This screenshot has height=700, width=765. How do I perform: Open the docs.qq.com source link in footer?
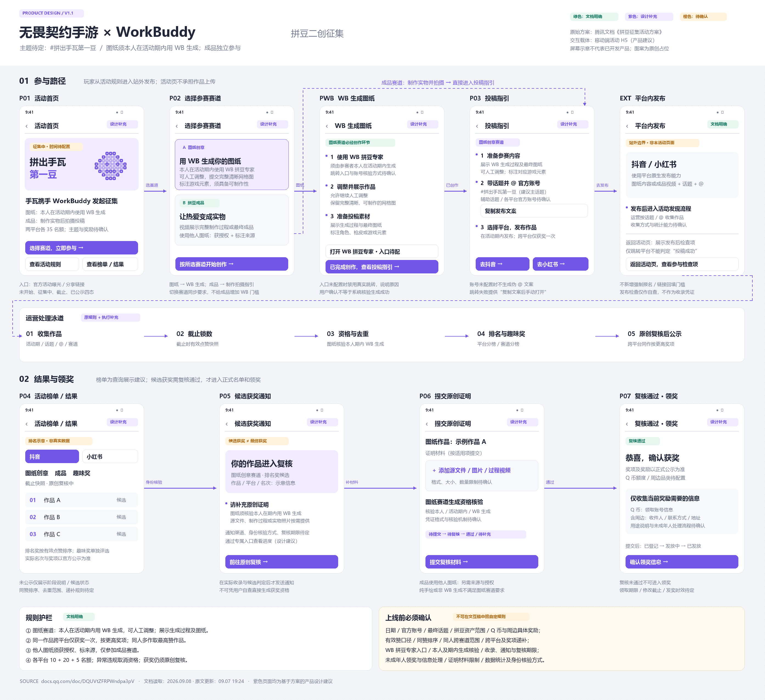pos(88,681)
